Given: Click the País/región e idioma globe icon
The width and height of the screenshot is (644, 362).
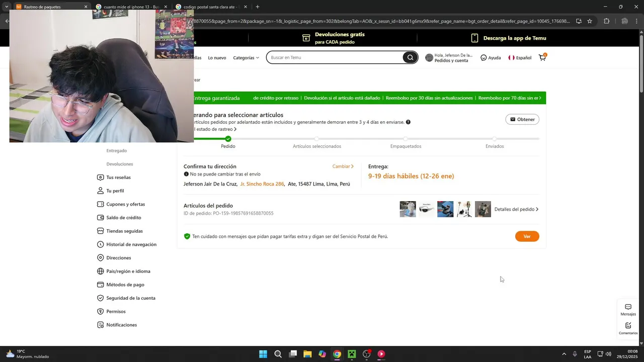Looking at the screenshot, I should click(x=100, y=271).
